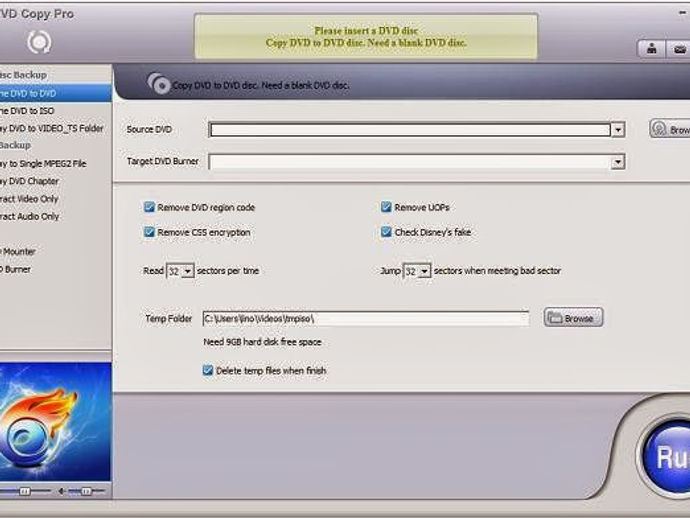Click the 'Please insert a DVD disc' message
This screenshot has width=690, height=518.
pos(366,31)
